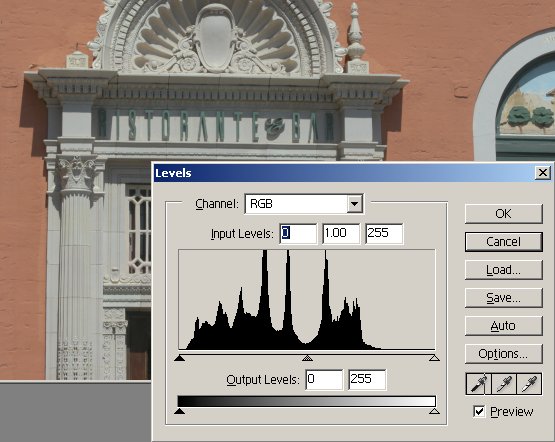The height and width of the screenshot is (442, 555).
Task: Open the Channel RGB dropdown
Action: [304, 204]
